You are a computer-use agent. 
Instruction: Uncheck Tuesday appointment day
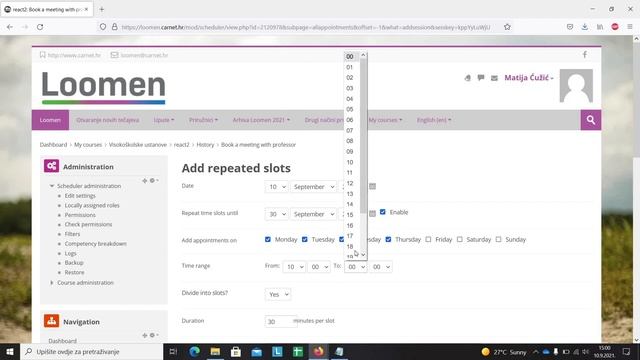point(304,239)
